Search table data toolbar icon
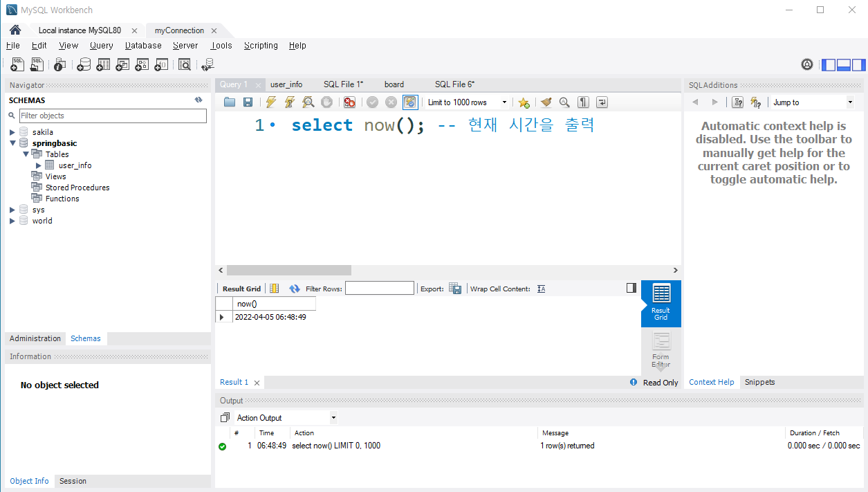This screenshot has width=868, height=492. [185, 64]
